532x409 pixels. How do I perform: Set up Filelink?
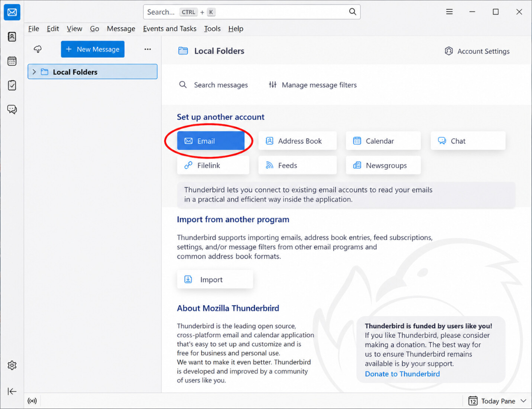pyautogui.click(x=213, y=165)
